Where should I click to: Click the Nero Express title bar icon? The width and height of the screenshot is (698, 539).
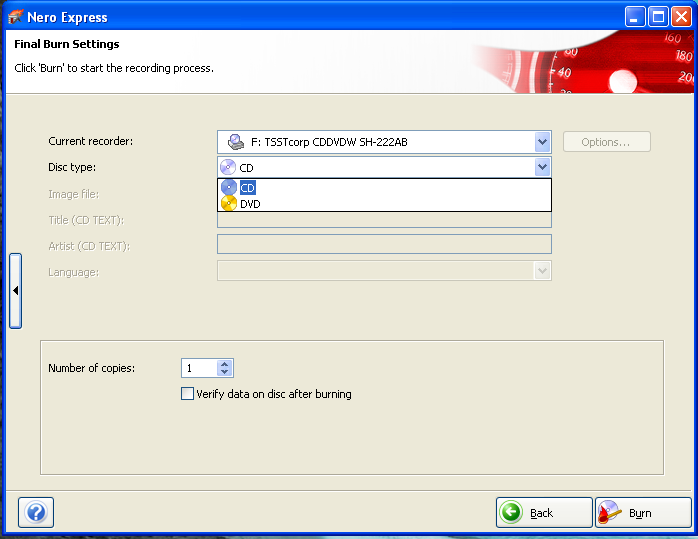coord(15,17)
